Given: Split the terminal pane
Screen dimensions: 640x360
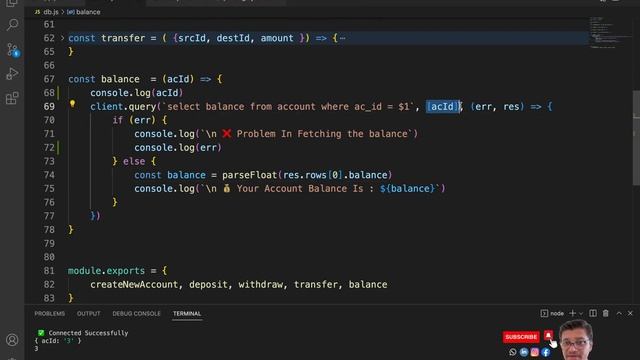Looking at the screenshot, I should pyautogui.click(x=593, y=313).
